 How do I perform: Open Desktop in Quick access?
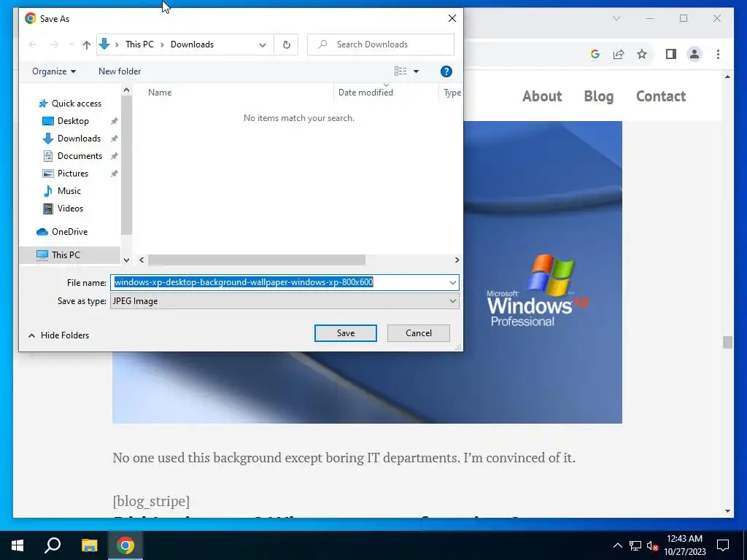(x=73, y=121)
